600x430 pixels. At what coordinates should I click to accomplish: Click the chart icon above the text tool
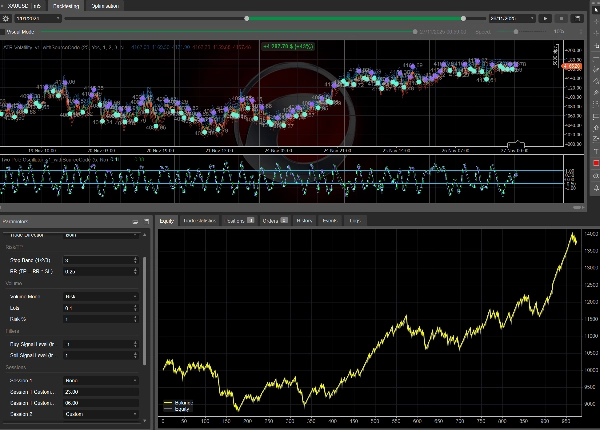595,139
